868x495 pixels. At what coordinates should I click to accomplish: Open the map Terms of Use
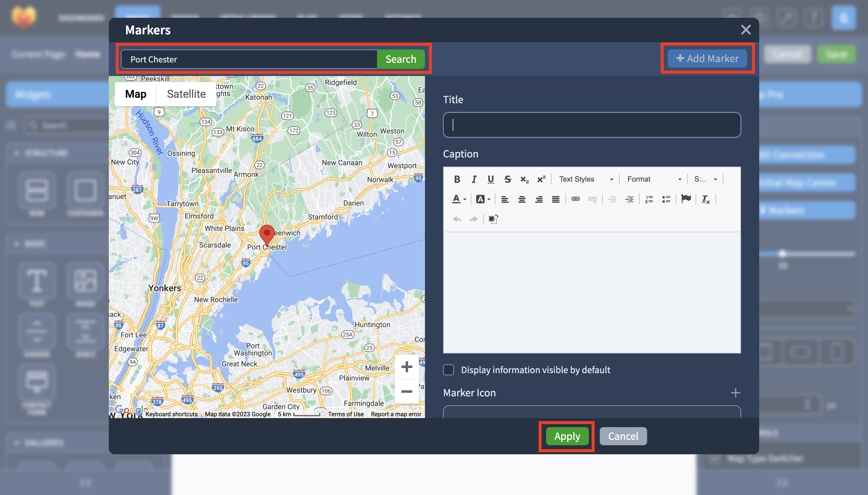(346, 414)
